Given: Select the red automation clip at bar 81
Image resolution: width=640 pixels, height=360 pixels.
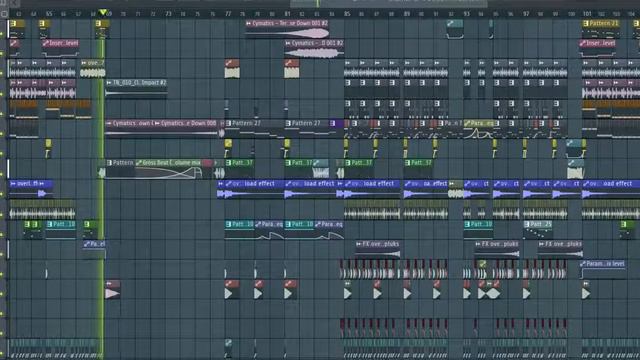Looking at the screenshot, I should (292, 69).
